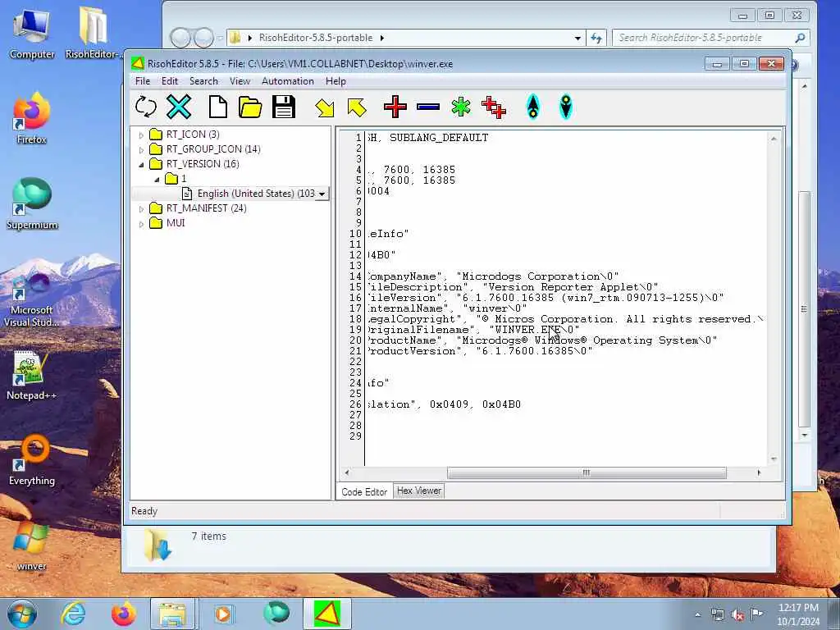Click the yellow down-right arrow toolbar icon
Screen dimensions: 840x630
coord(325,107)
